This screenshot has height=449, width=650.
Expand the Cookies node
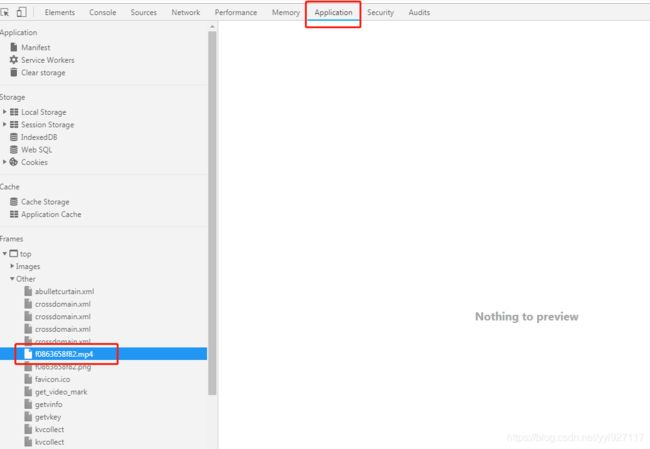tap(5, 162)
